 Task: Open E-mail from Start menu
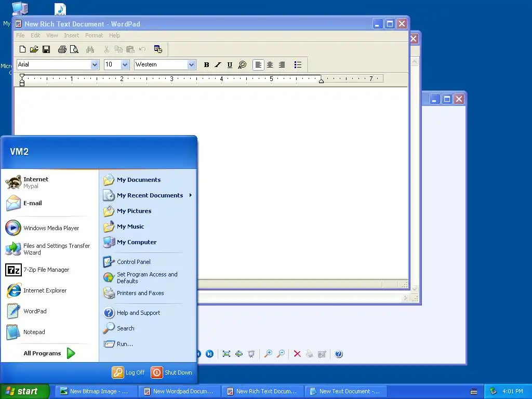[x=50, y=203]
